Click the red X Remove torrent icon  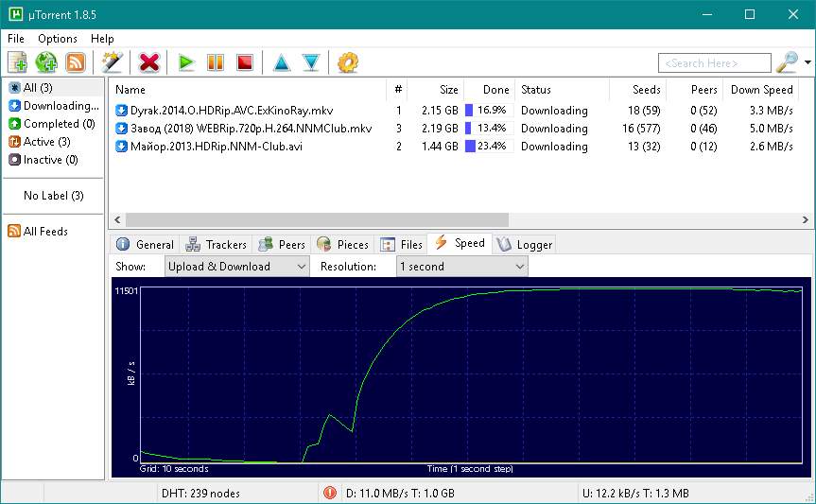pos(148,62)
